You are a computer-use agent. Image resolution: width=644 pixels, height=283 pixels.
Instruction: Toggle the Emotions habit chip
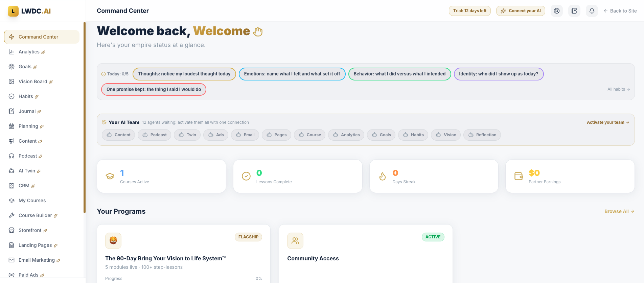292,74
